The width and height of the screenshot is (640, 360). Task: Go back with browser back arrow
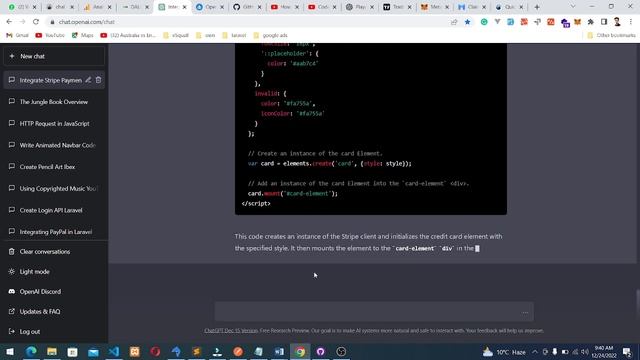pos(9,22)
